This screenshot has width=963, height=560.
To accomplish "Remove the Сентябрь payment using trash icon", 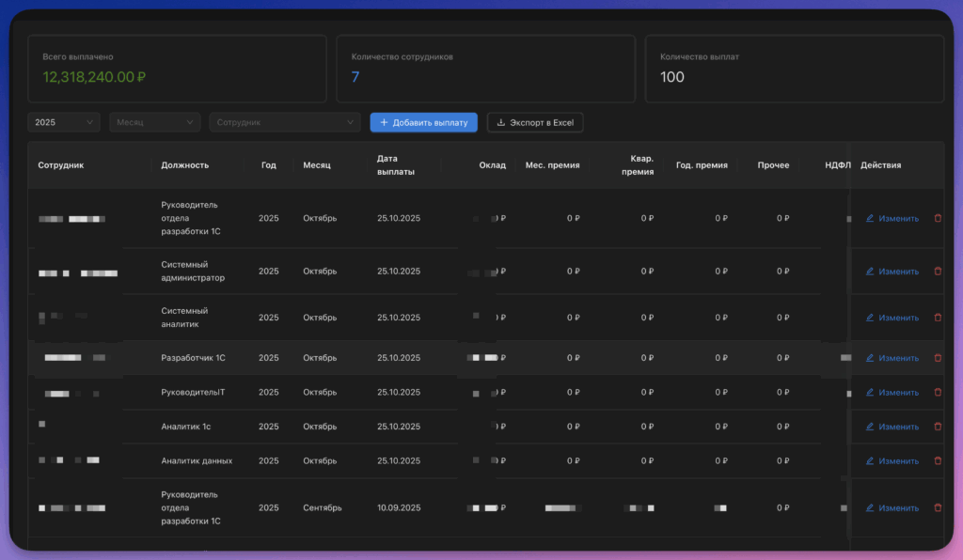I will (938, 508).
